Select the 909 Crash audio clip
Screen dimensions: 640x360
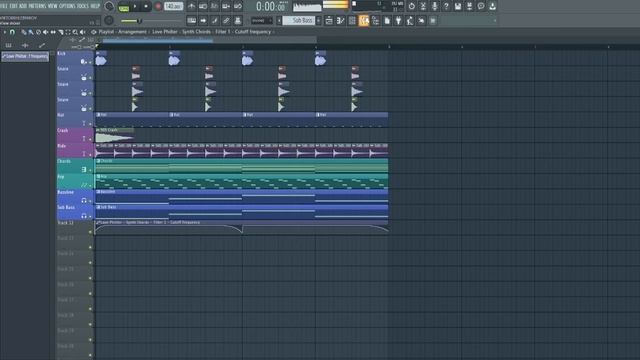(x=115, y=136)
